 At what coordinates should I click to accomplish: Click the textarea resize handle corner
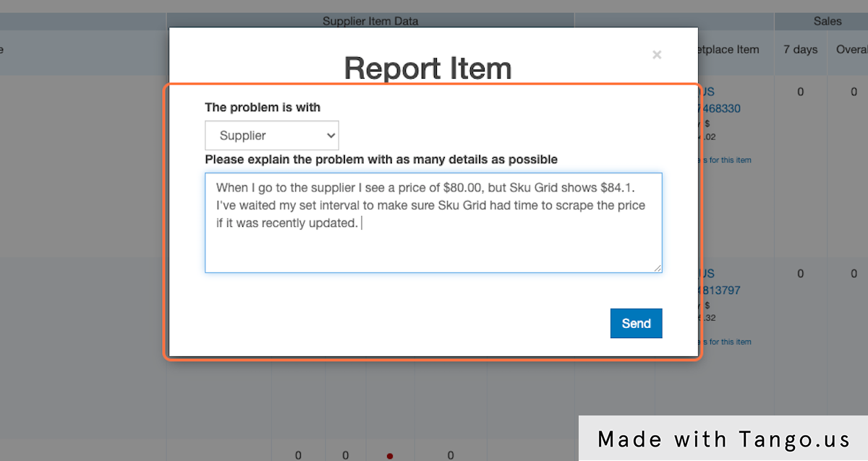658,268
